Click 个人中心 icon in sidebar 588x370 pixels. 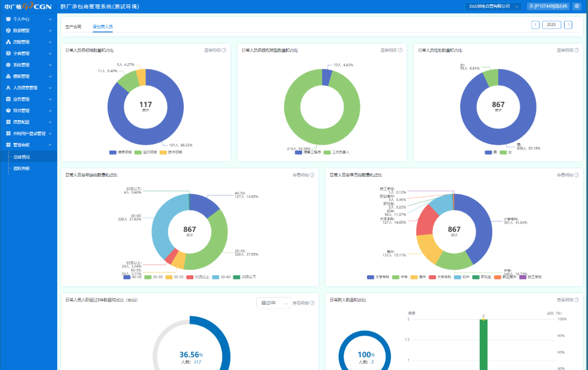(8, 19)
